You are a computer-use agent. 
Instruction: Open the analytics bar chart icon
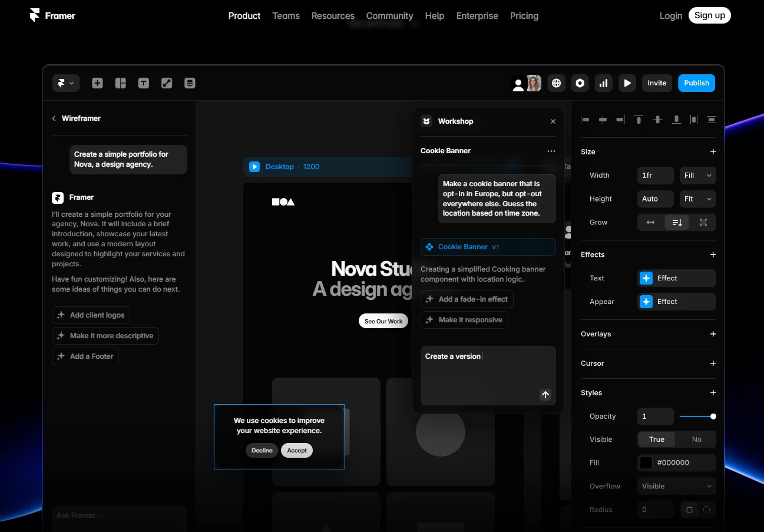point(603,83)
